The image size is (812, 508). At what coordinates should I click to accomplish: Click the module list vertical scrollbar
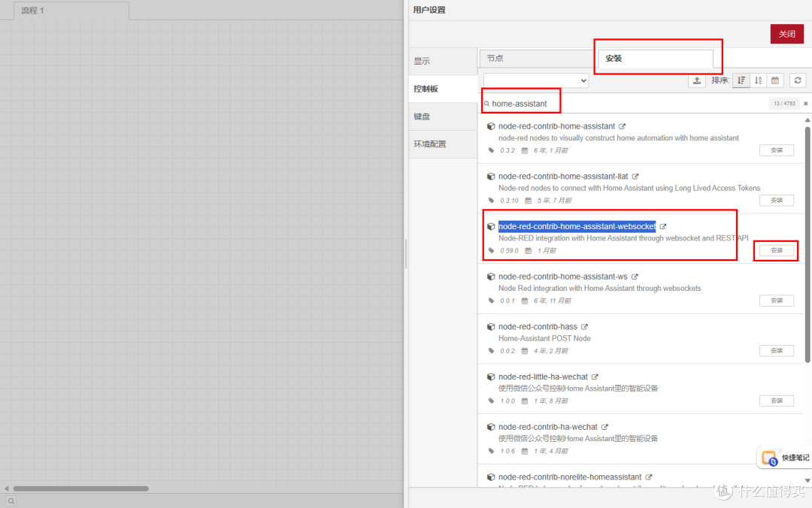[807, 243]
